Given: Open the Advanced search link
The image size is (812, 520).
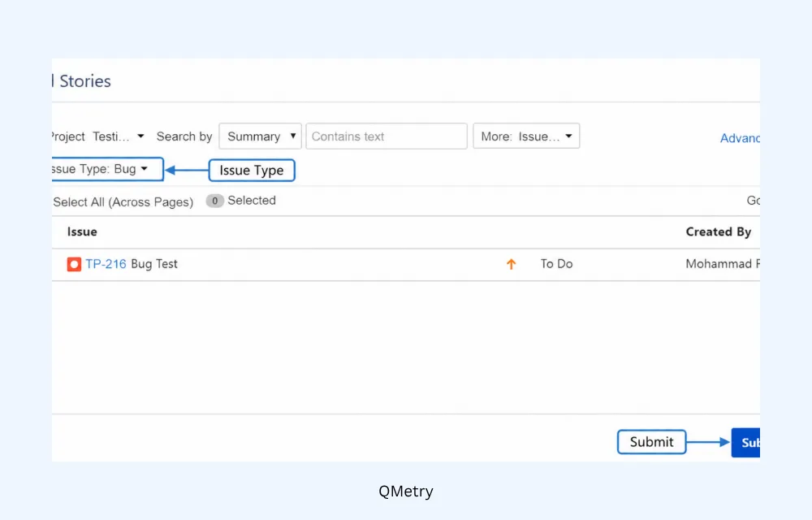Looking at the screenshot, I should [x=740, y=138].
